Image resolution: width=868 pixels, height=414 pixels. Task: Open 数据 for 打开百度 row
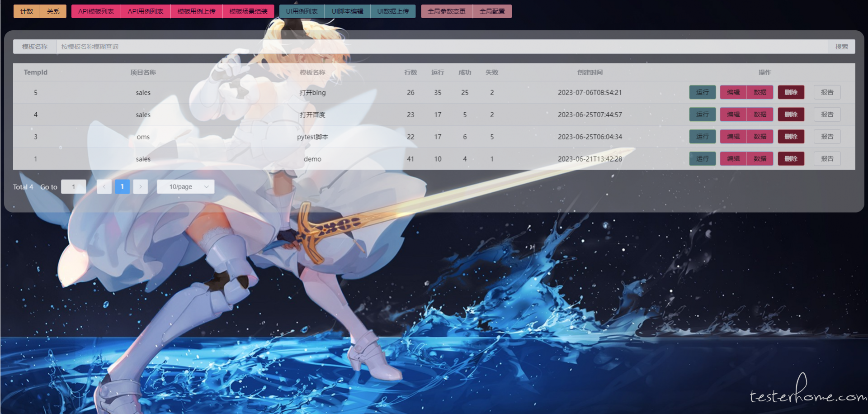pyautogui.click(x=760, y=114)
